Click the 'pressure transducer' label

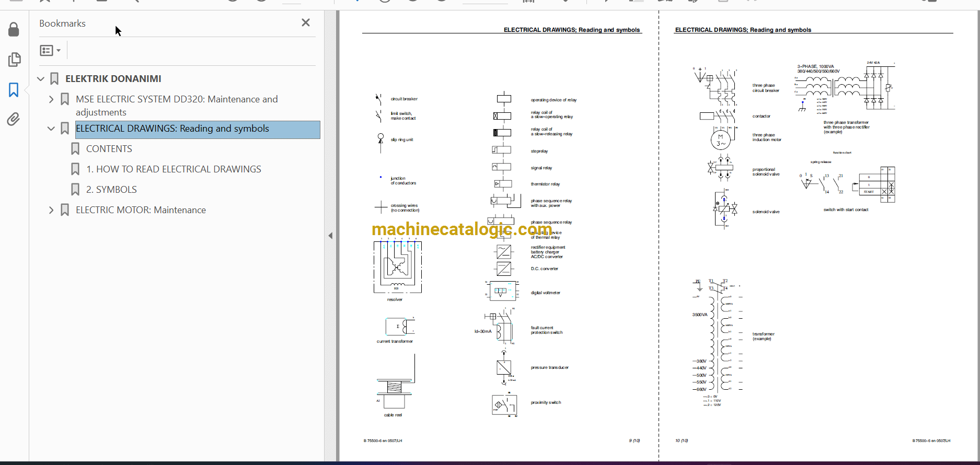click(550, 367)
